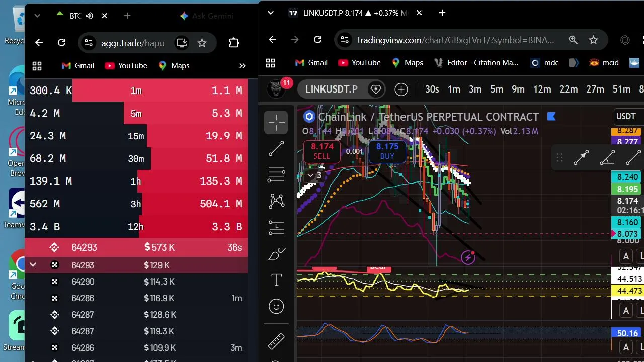644x362 pixels.
Task: Collapse the 64293 $129 K trade group
Action: (33, 265)
